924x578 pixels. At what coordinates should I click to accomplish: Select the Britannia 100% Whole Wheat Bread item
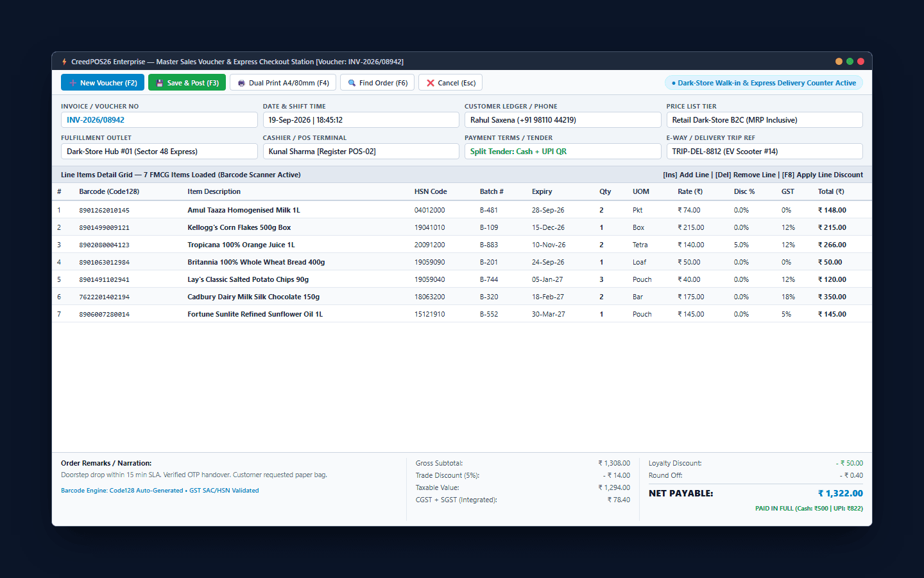tap(462, 262)
